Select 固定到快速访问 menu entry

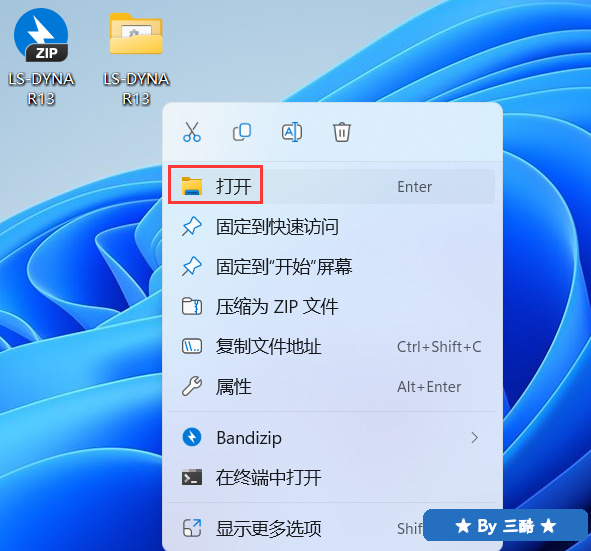[331, 227]
